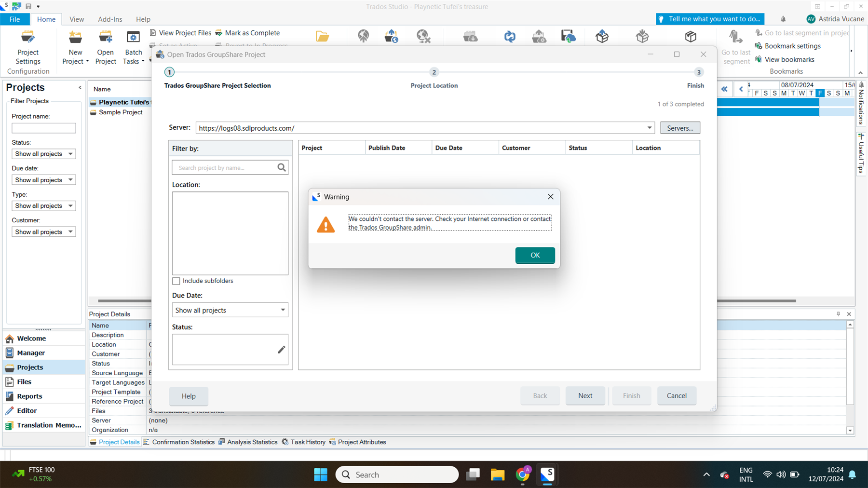This screenshot has width=868, height=488.
Task: Click the timeline double-left arrow
Action: (724, 89)
